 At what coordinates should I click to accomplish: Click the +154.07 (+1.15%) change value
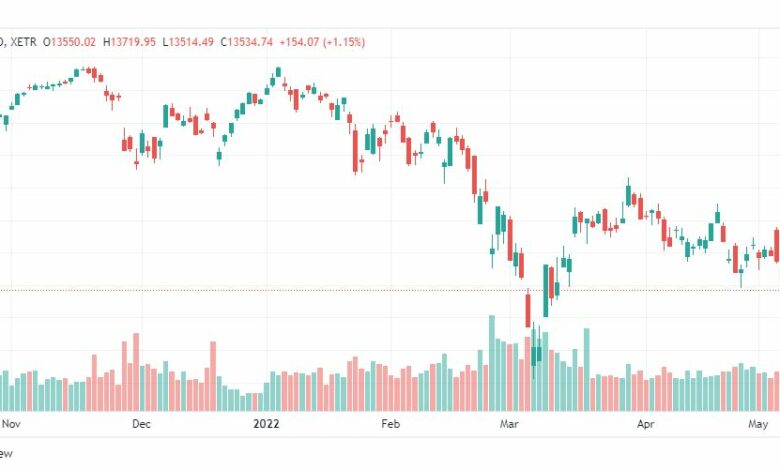(x=322, y=42)
